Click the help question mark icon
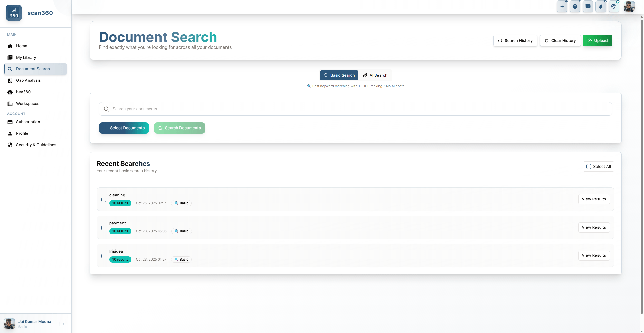 575,6
